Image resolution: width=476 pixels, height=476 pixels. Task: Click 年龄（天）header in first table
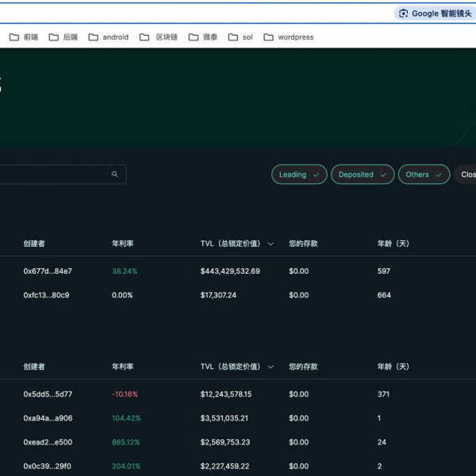393,244
